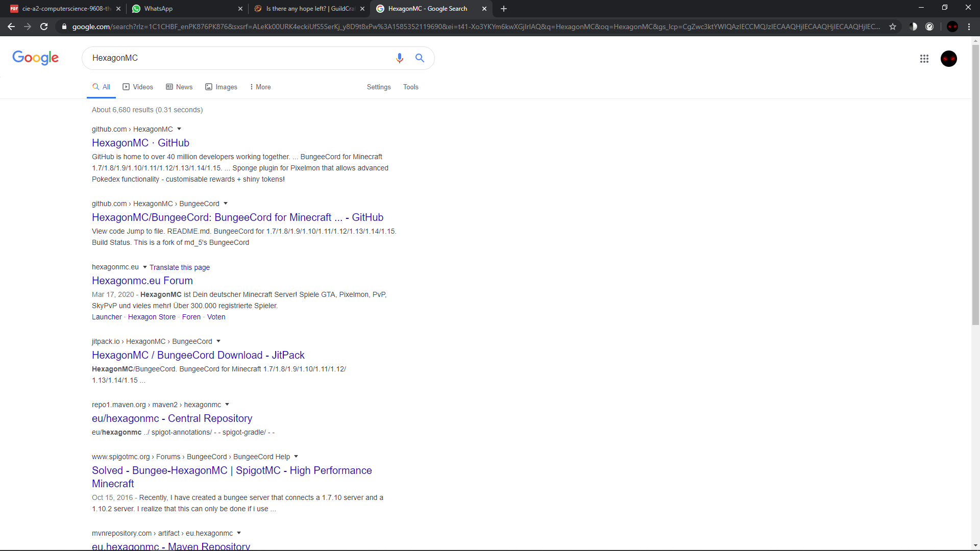Screen dimensions: 980x551
Task: Click the scrollbar up arrow
Action: (x=975, y=40)
